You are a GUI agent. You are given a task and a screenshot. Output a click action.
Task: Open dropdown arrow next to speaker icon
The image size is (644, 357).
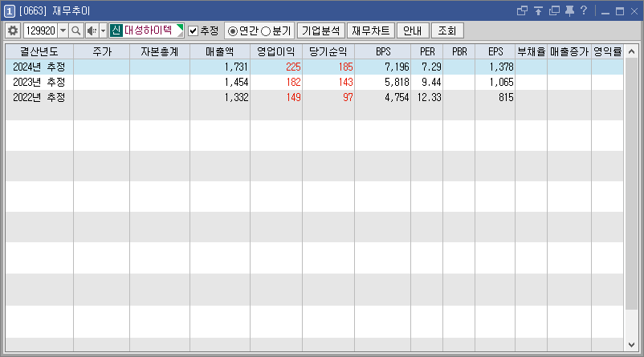pos(103,30)
